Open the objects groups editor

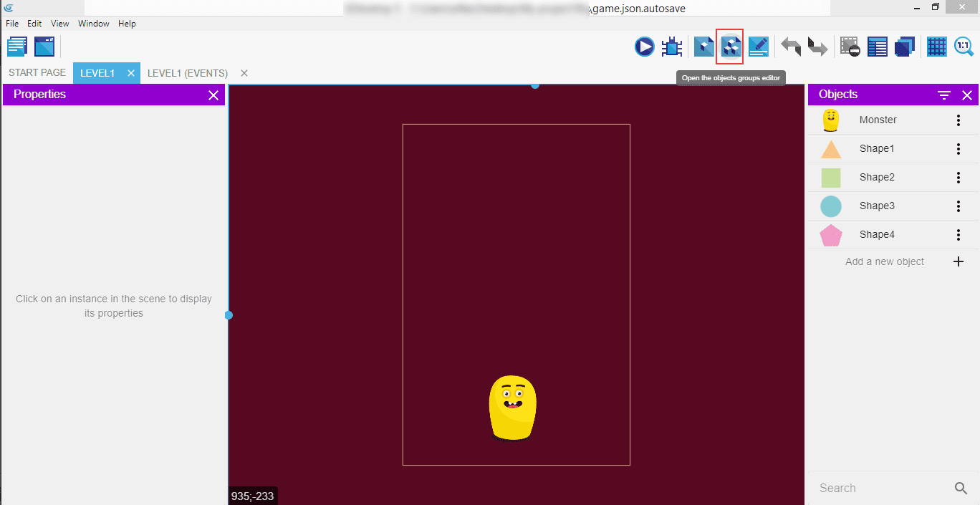730,47
